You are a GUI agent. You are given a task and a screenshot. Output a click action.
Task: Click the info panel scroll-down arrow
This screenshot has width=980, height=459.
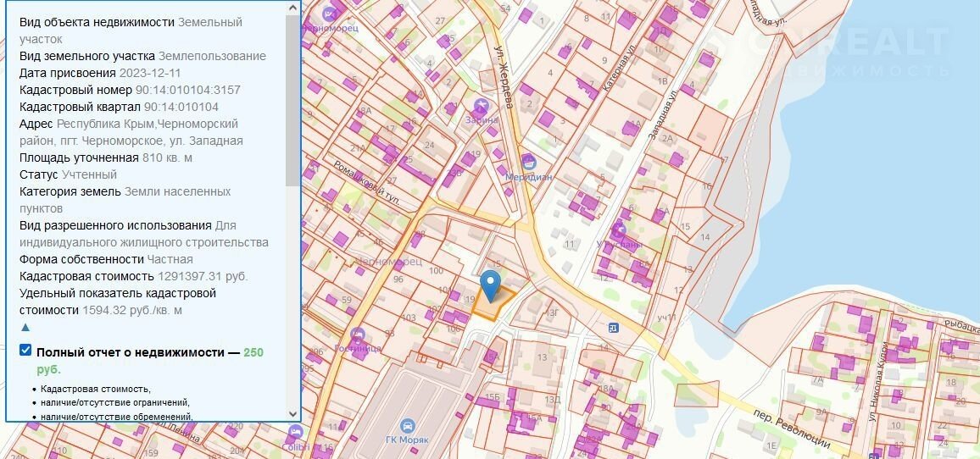[x=293, y=413]
